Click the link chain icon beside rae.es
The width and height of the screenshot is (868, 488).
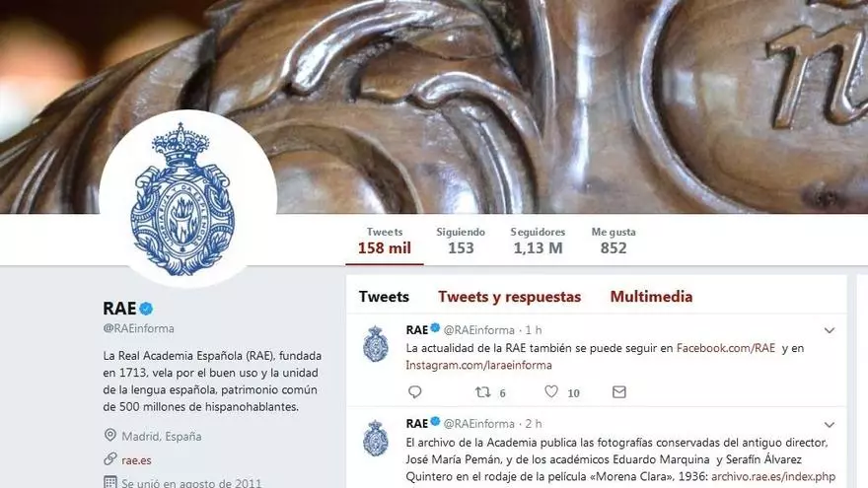point(110,458)
